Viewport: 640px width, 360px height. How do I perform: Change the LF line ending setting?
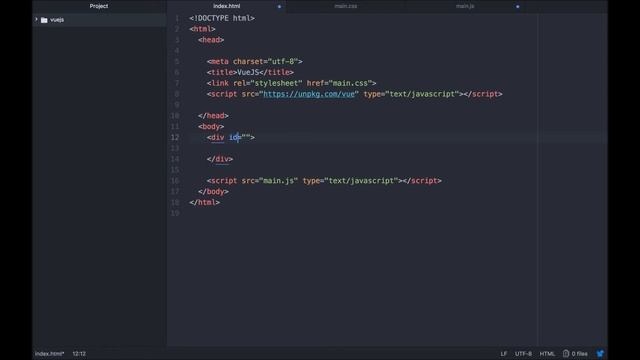pos(504,353)
